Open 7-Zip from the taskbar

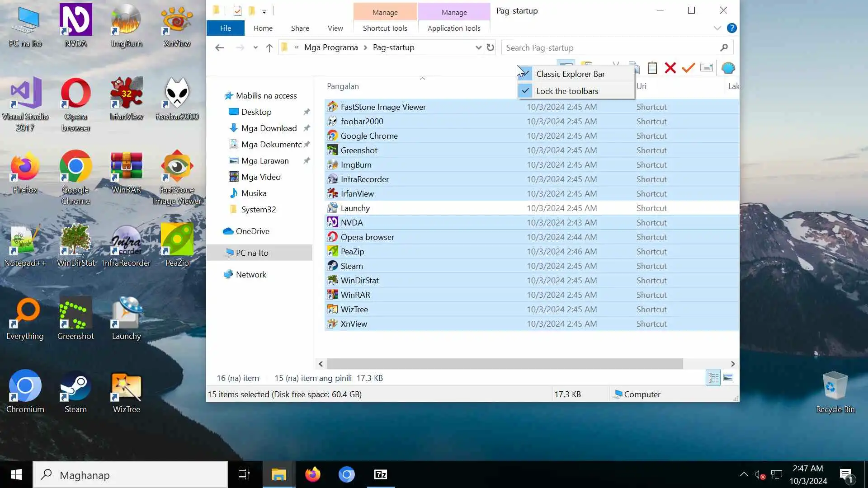pyautogui.click(x=380, y=474)
